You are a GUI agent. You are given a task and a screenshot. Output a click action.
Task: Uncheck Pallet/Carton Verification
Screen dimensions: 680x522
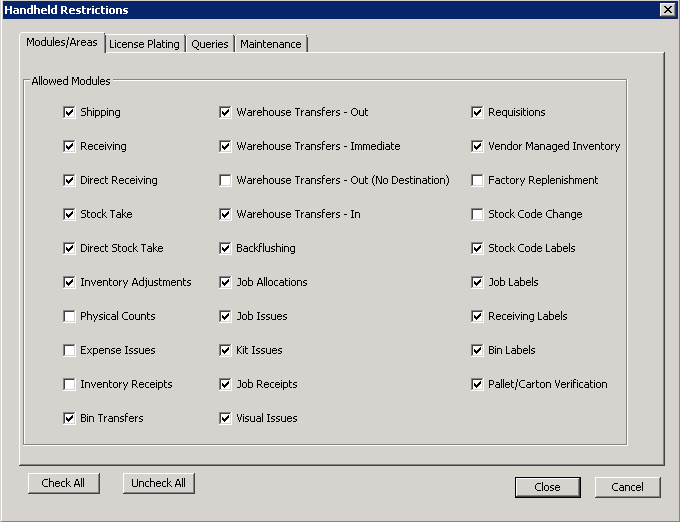pos(477,384)
